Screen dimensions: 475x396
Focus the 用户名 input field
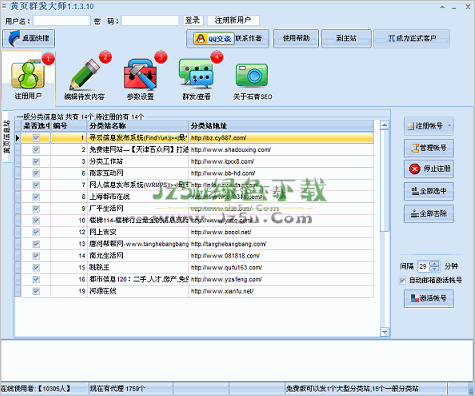(62, 21)
